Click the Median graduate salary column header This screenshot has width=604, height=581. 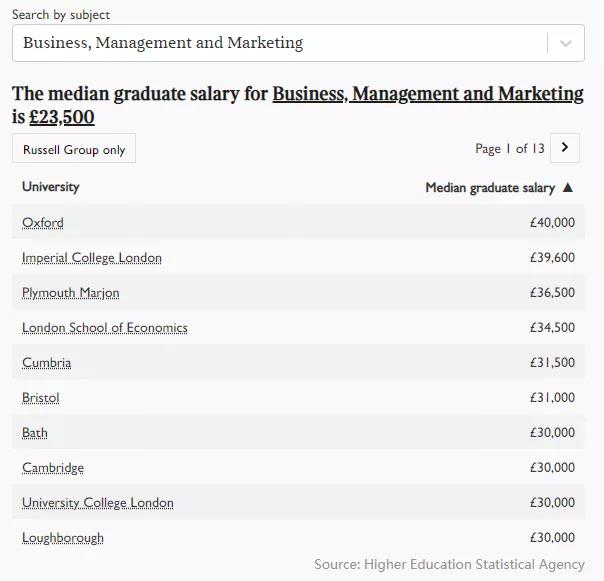pyautogui.click(x=489, y=188)
